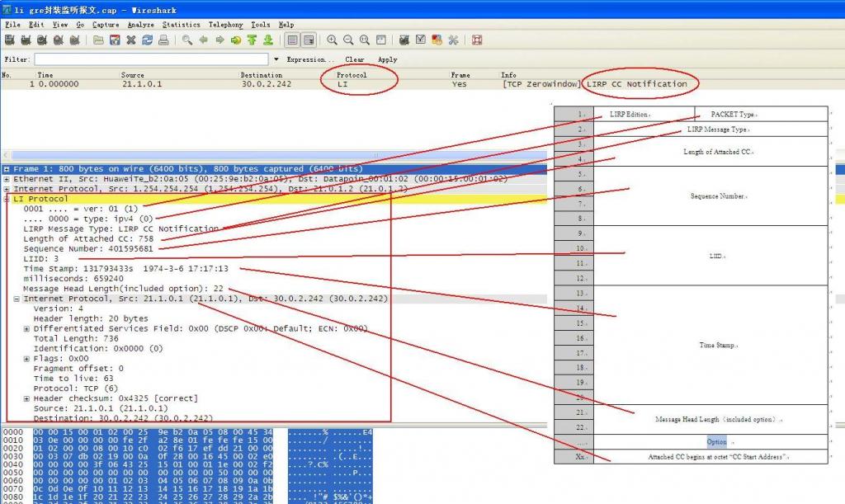Open the File menu

pyautogui.click(x=12, y=25)
